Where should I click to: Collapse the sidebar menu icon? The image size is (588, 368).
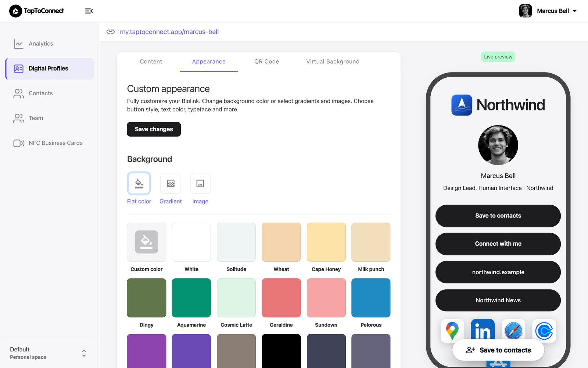89,11
